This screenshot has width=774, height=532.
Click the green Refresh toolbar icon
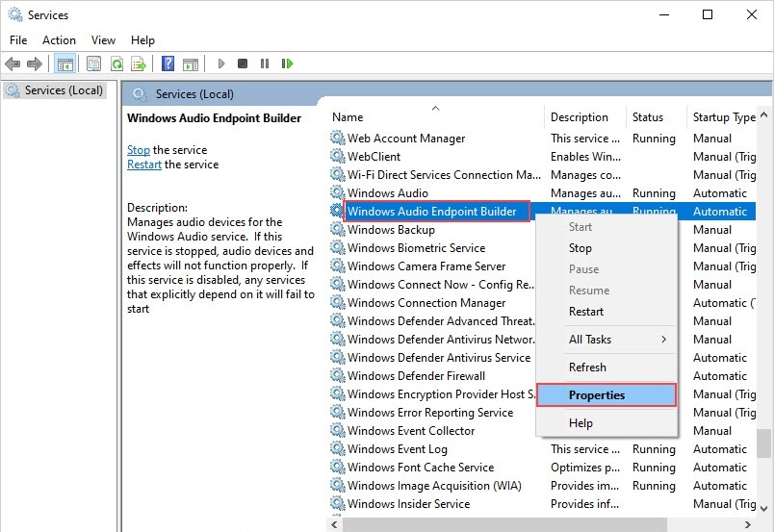coord(117,63)
